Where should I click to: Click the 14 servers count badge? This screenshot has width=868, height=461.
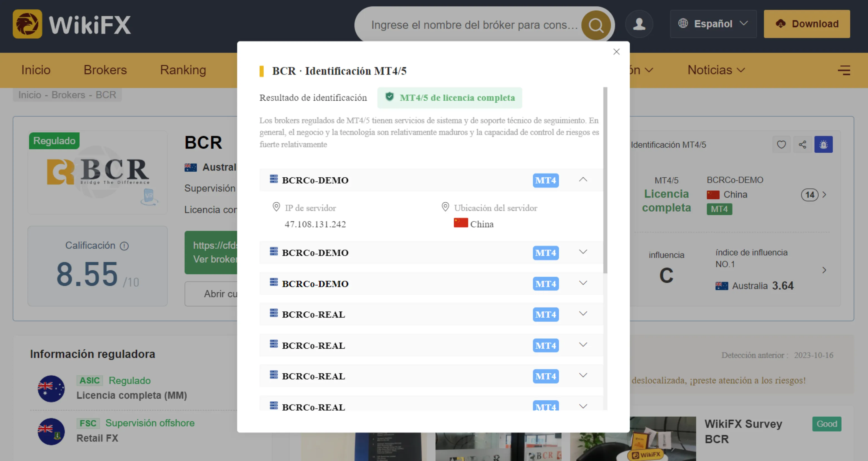(809, 195)
